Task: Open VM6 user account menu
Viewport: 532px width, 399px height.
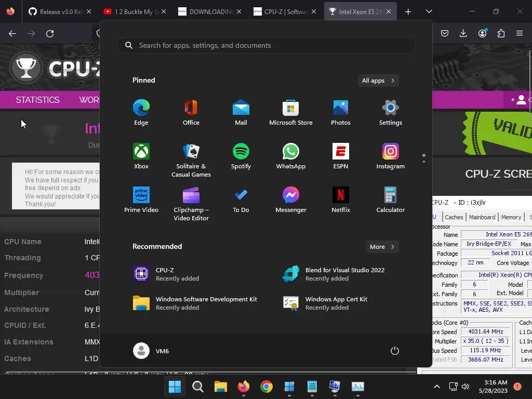Action: [151, 351]
